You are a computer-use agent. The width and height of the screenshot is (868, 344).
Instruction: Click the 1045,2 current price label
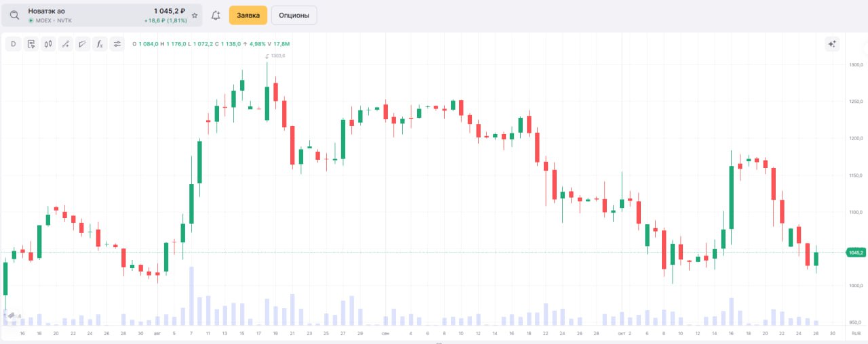[x=856, y=253]
